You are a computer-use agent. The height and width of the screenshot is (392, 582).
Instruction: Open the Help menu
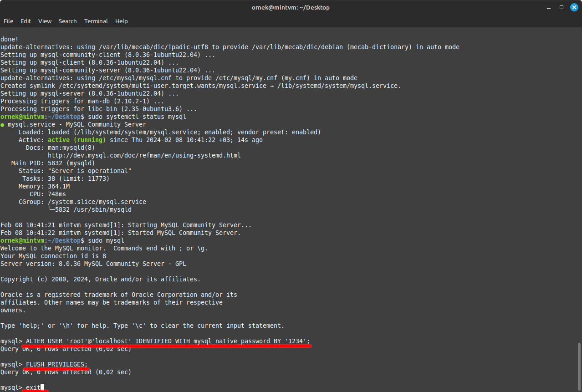click(x=122, y=21)
